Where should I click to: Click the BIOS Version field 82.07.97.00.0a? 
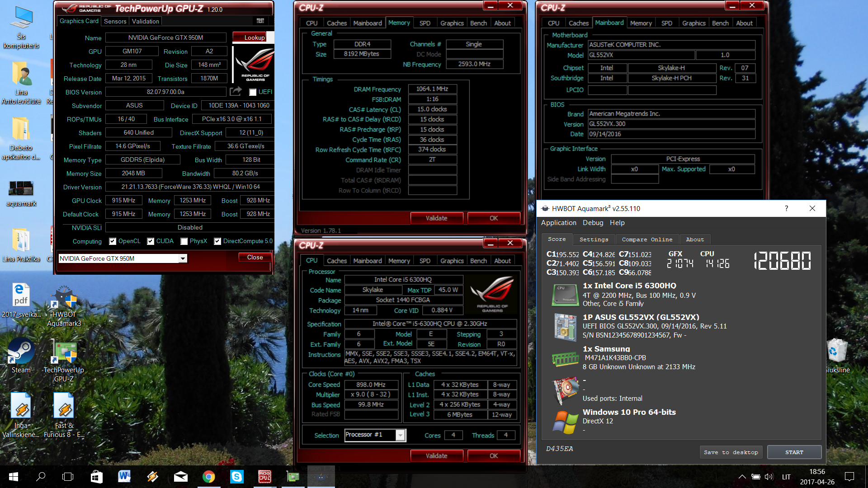coord(166,92)
